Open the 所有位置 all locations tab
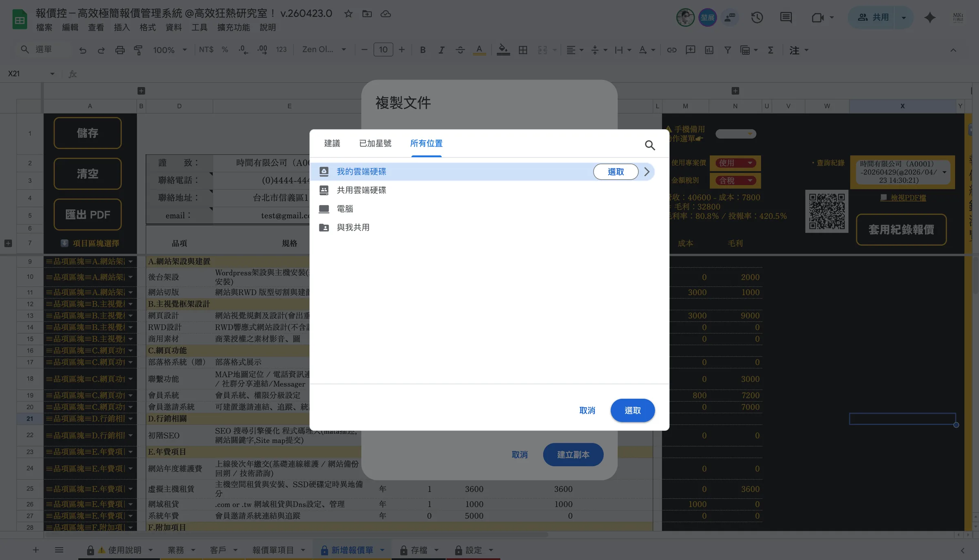Viewport: 979px width, 560px height. pyautogui.click(x=426, y=143)
